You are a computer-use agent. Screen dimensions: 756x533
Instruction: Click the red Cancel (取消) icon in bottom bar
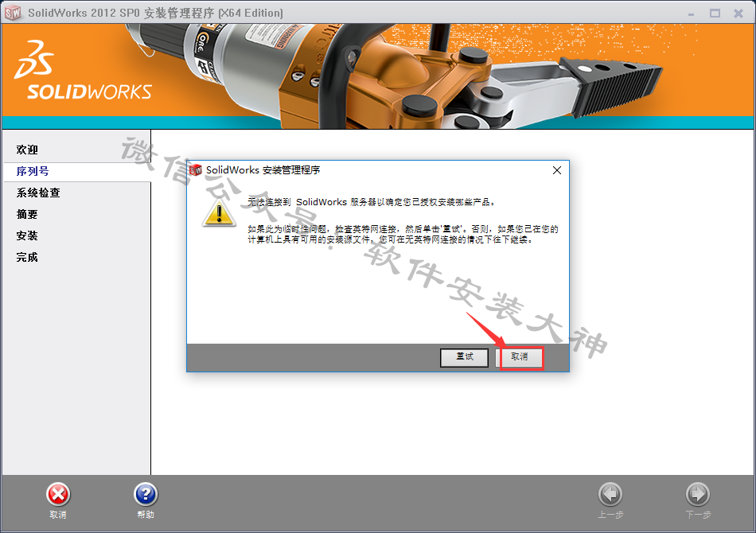tap(58, 495)
